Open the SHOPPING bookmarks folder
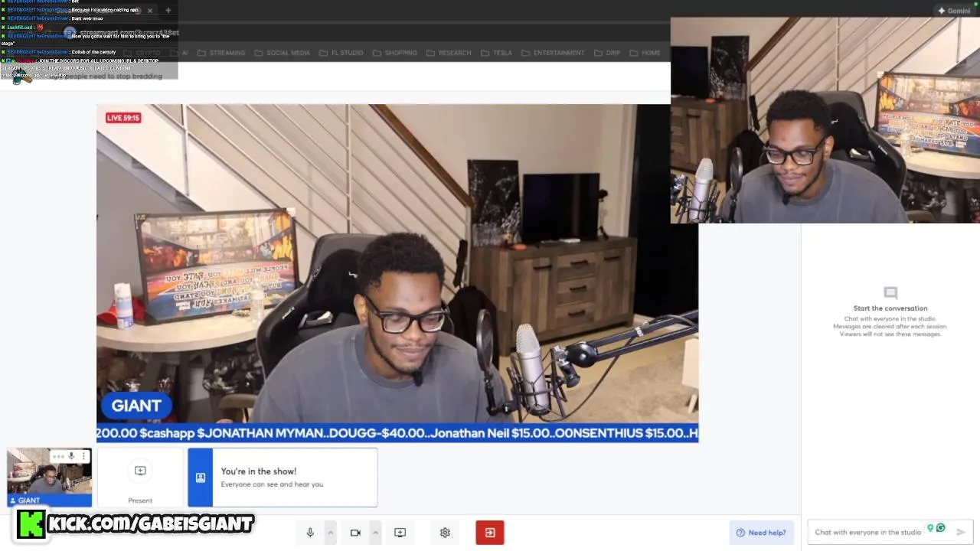Screen dimensions: 980x551 point(394,53)
